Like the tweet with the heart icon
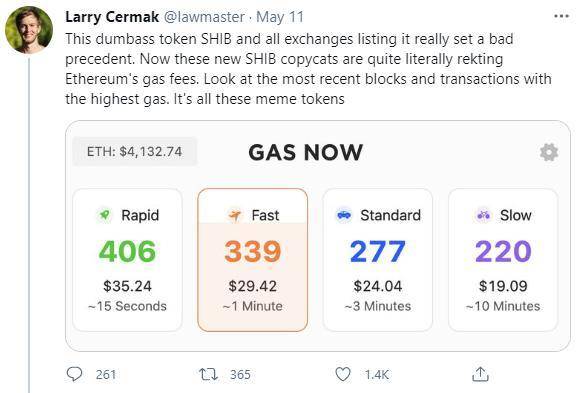This screenshot has height=393, width=581. (x=343, y=374)
